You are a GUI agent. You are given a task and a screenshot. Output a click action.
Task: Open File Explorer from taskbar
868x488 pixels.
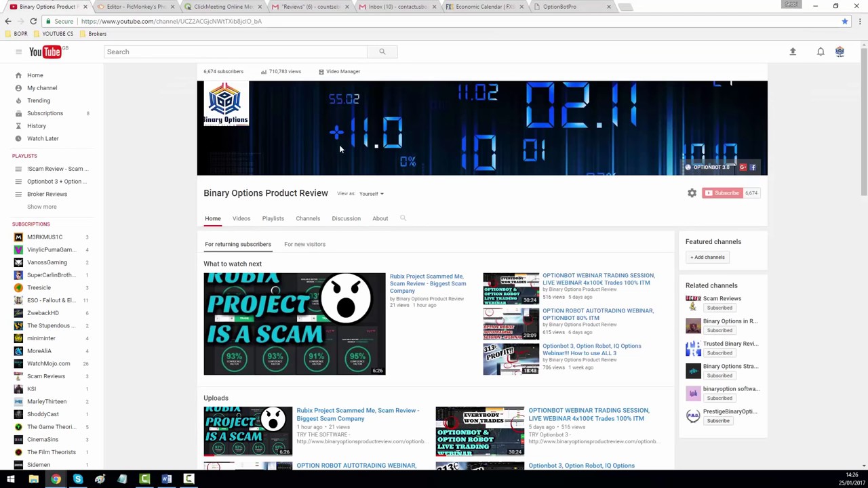[x=33, y=479]
